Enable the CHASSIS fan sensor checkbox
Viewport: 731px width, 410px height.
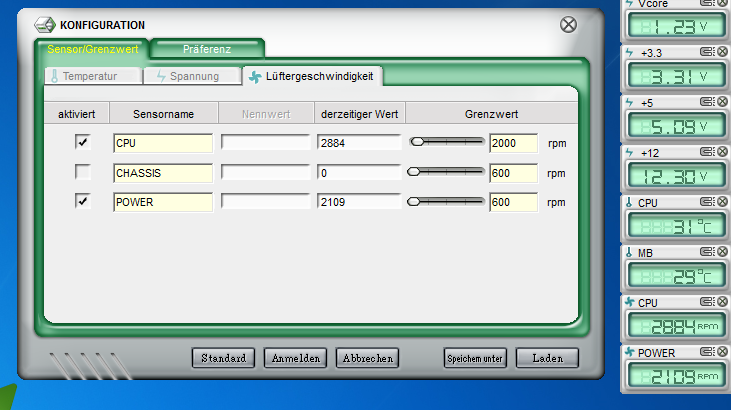pyautogui.click(x=83, y=172)
